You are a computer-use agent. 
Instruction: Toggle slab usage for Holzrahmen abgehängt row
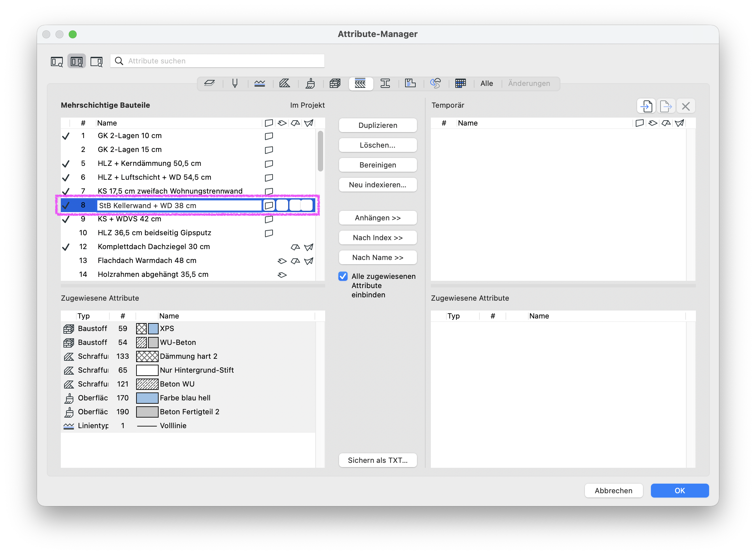coord(282,275)
